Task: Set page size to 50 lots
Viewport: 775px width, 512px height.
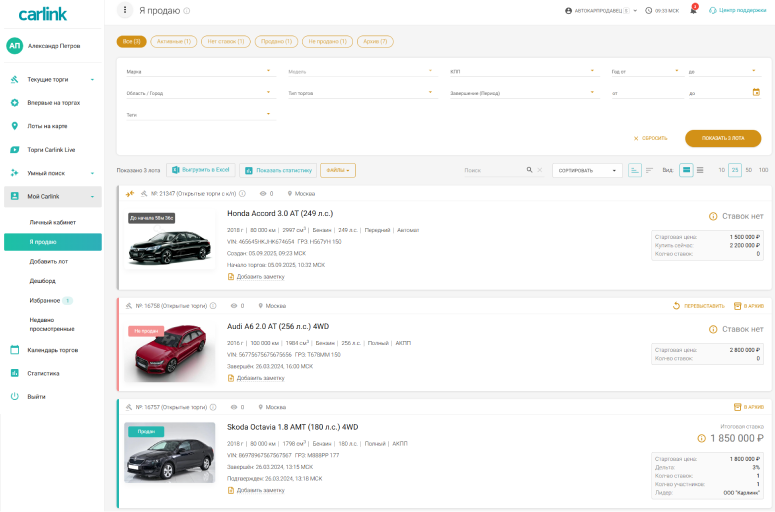Action: pyautogui.click(x=749, y=170)
